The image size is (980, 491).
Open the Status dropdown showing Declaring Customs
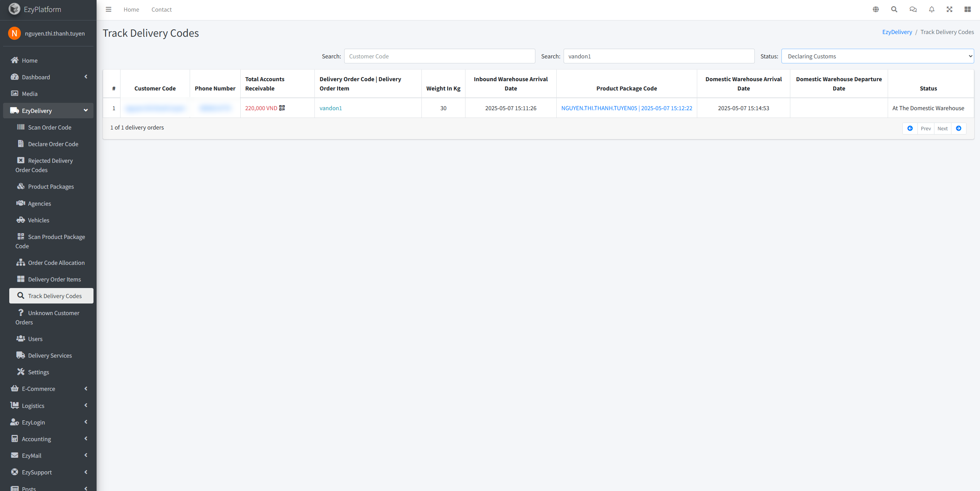pyautogui.click(x=877, y=56)
